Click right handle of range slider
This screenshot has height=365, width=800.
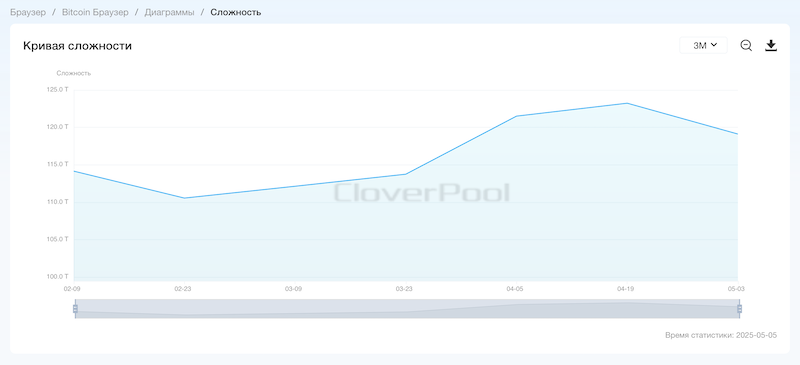739,309
